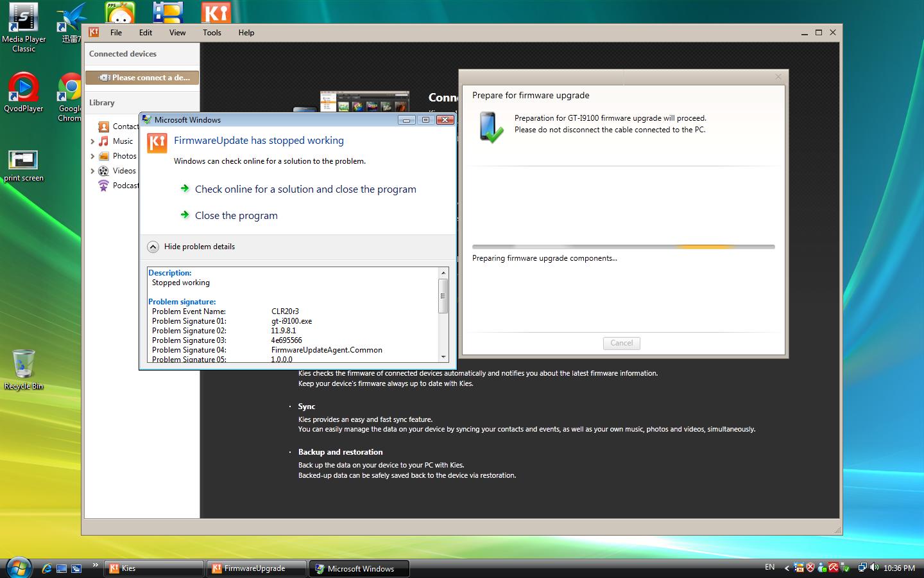Expand the Photos tree node

coord(92,156)
